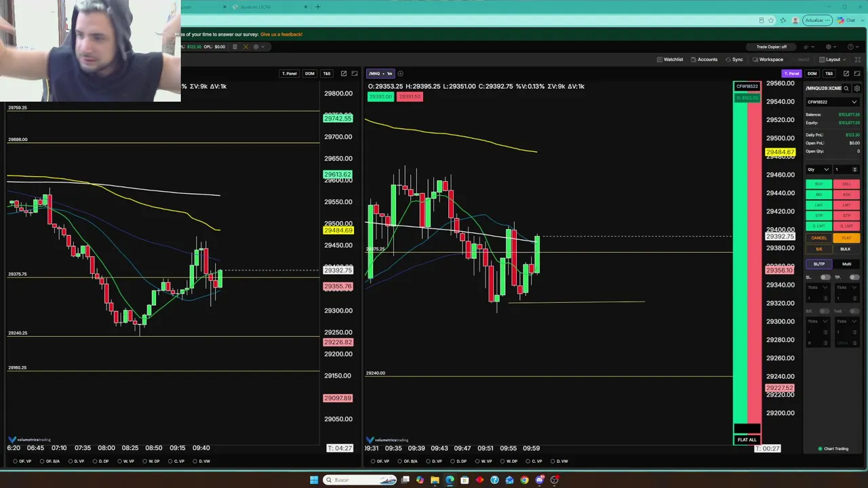868x488 pixels.
Task: Click the BULK button
Action: click(x=846, y=249)
